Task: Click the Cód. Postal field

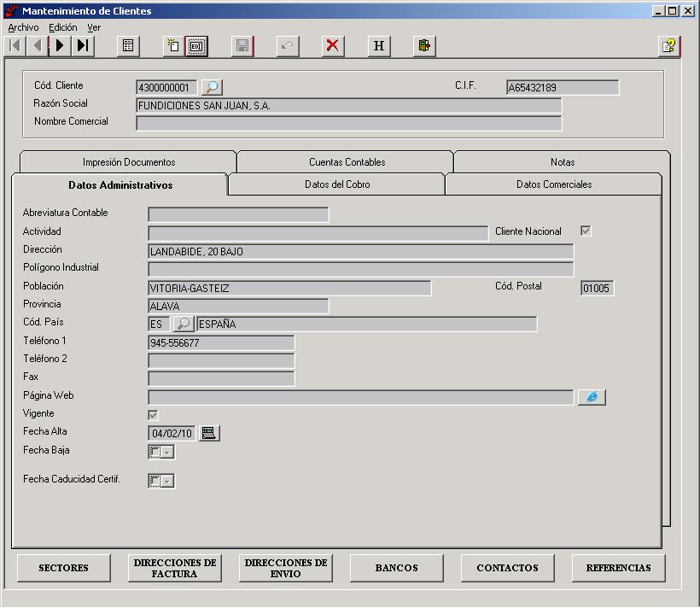Action: [x=598, y=288]
